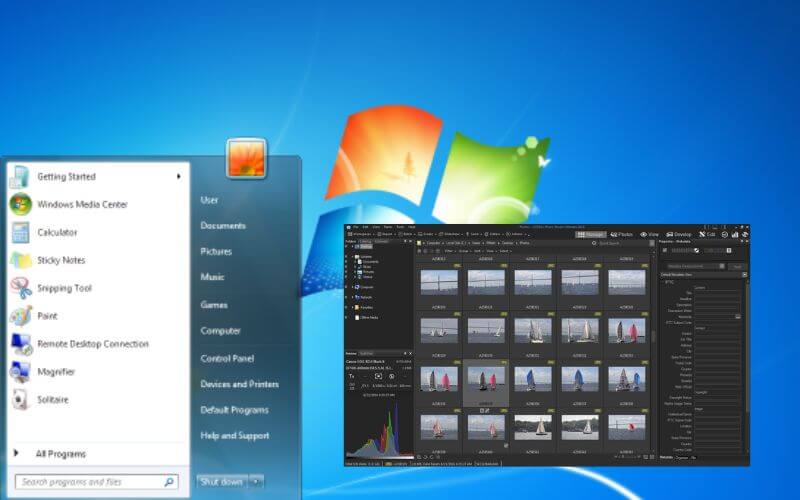
Task: Open Control Panel from Start menu
Action: click(x=227, y=358)
